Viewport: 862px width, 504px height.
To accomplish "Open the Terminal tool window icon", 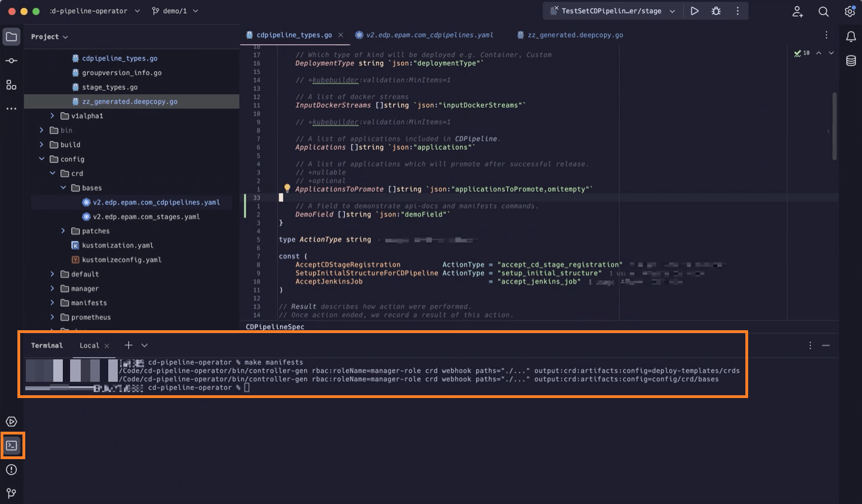I will 12,446.
